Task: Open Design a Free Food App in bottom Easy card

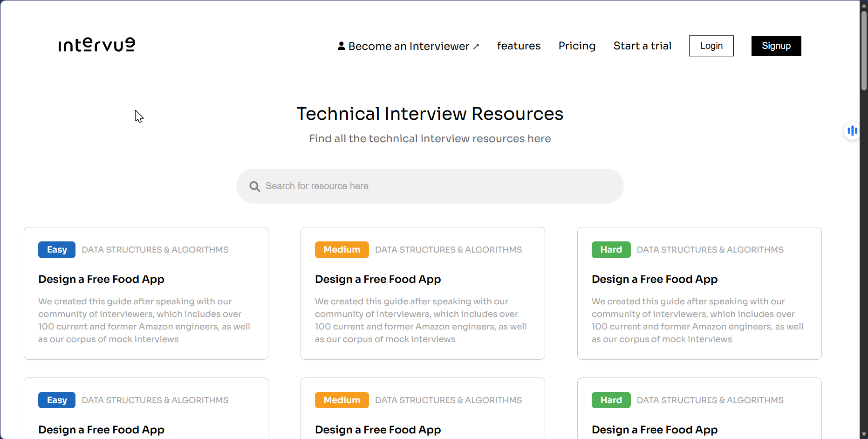Action: coord(102,430)
